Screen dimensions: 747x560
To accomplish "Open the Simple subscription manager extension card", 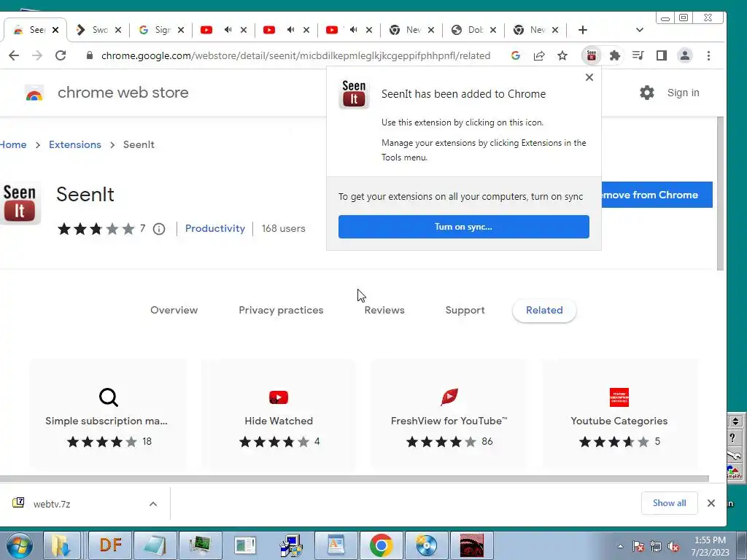I will pyautogui.click(x=108, y=413).
